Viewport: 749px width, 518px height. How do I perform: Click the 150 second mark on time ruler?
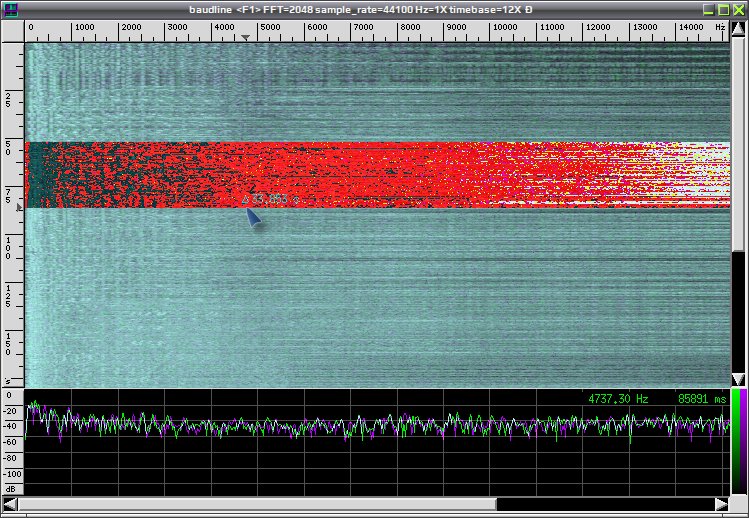(x=8, y=345)
